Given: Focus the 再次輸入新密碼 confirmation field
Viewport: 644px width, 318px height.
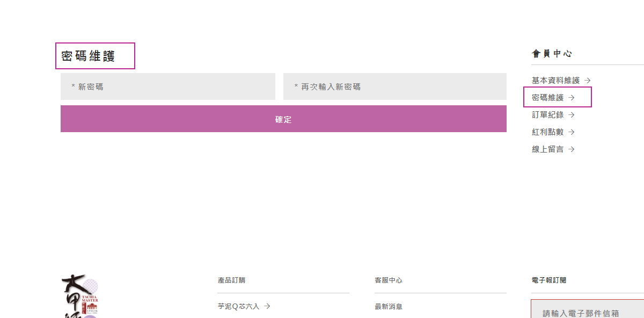Looking at the screenshot, I should coord(395,86).
